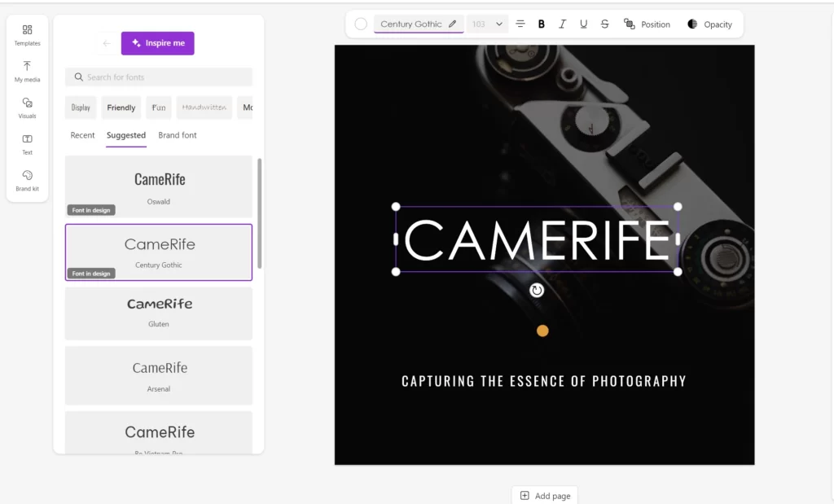Screen dimensions: 834x504
Task: Toggle underline formatting
Action: click(583, 24)
